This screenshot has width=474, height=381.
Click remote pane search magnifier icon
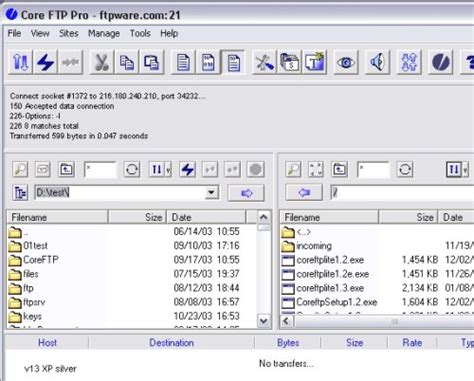[x=293, y=169]
